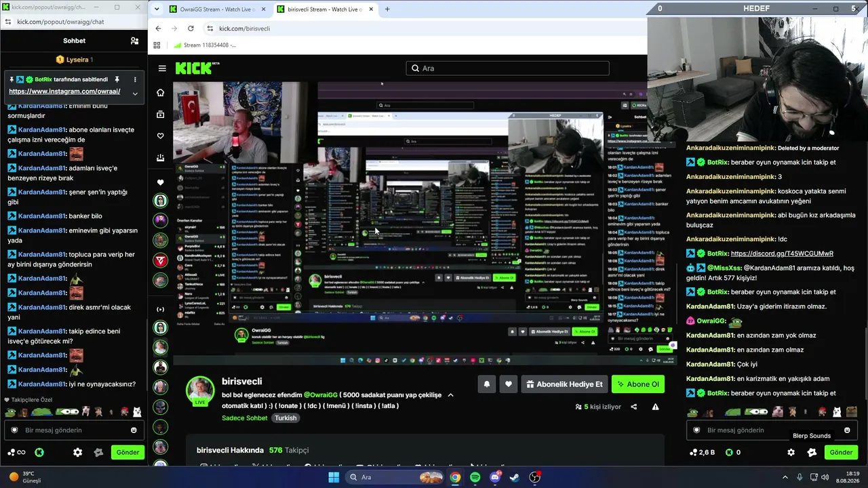
Task: Close the OwraiGG Stream tab
Action: 264,9
